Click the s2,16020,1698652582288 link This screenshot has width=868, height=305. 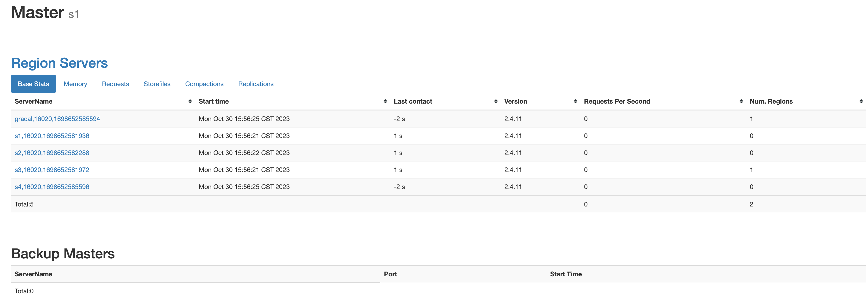click(x=52, y=153)
